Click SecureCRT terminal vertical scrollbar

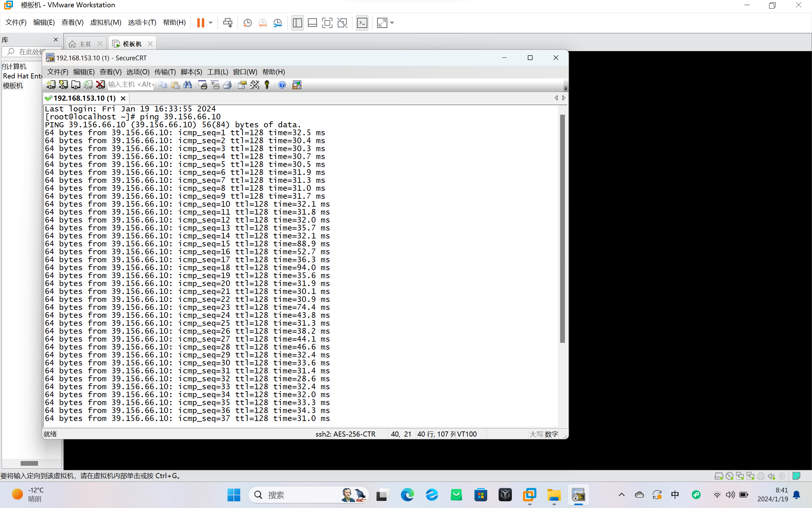point(562,229)
